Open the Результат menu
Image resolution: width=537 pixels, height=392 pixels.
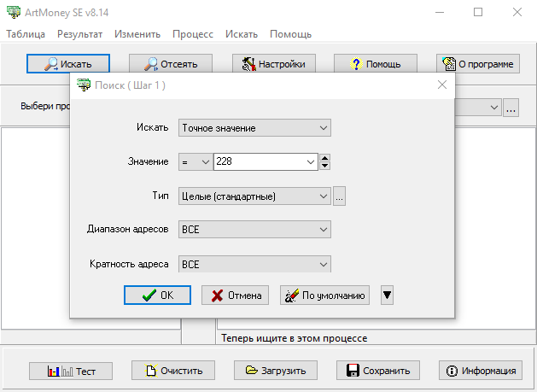pyautogui.click(x=79, y=34)
